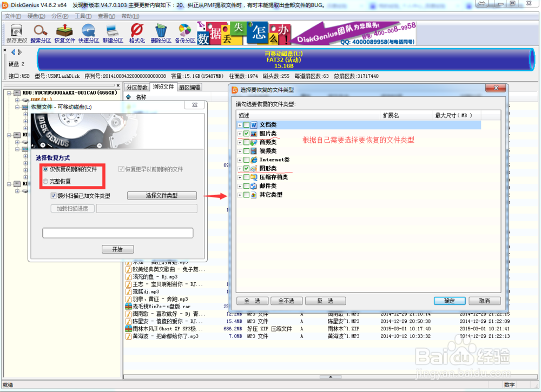Click 取消 in the file type dialog
Viewport: 541px width, 392px height.
pos(484,301)
